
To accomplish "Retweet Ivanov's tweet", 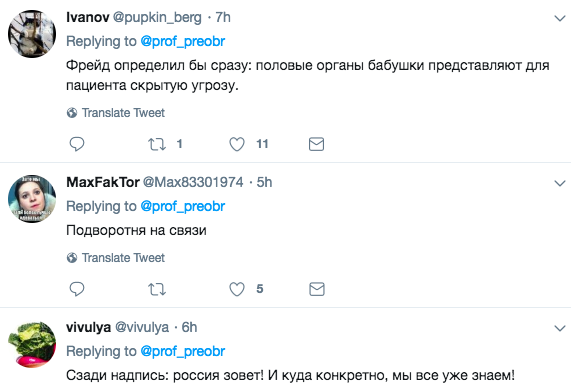I will click(x=157, y=144).
